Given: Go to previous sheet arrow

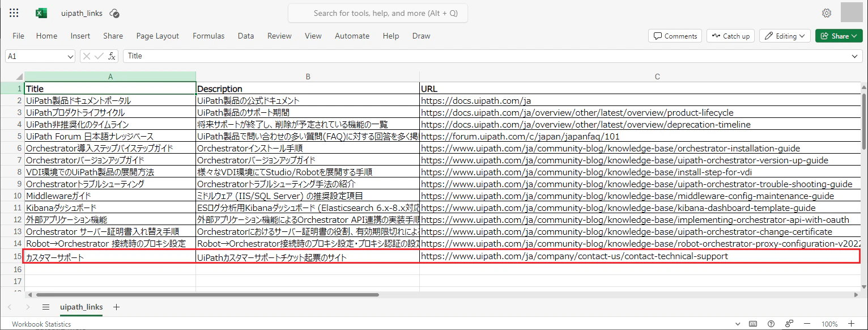Looking at the screenshot, I should [x=10, y=307].
